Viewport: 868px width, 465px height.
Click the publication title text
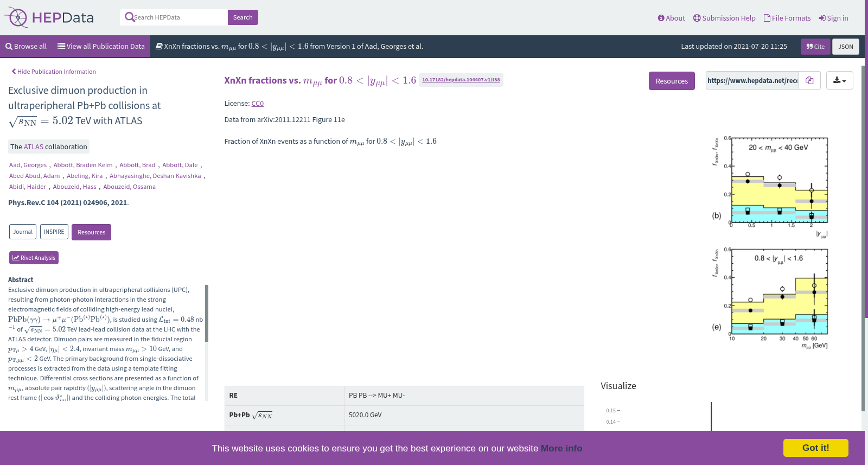coord(85,106)
